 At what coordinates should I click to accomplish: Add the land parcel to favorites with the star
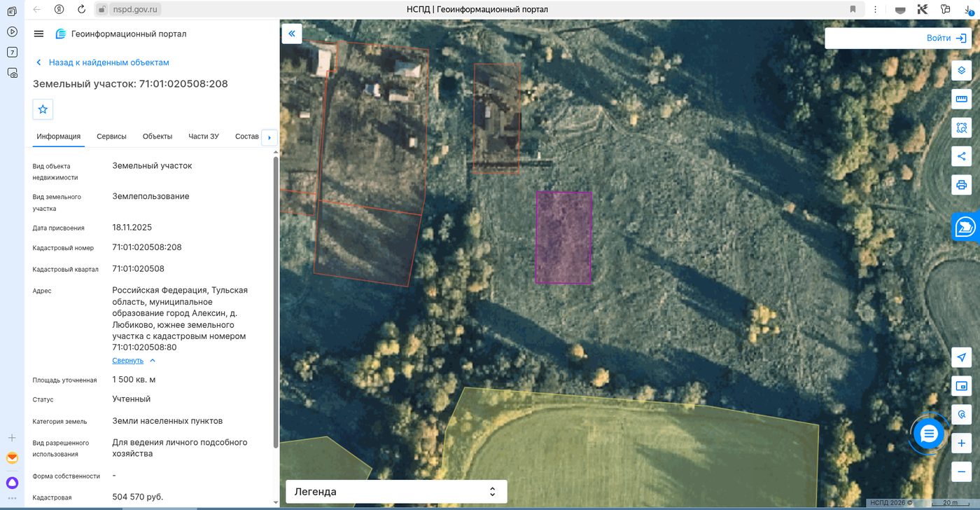(x=43, y=109)
